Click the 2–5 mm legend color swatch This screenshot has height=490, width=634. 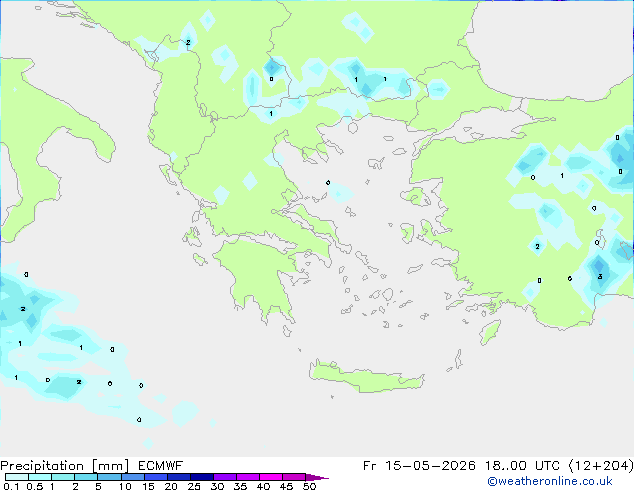(x=86, y=477)
